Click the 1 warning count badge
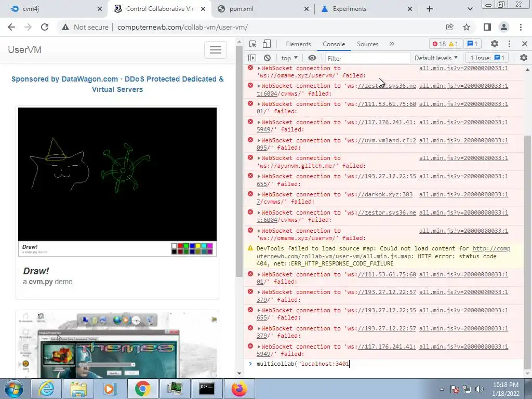The image size is (532, 399). [x=454, y=44]
